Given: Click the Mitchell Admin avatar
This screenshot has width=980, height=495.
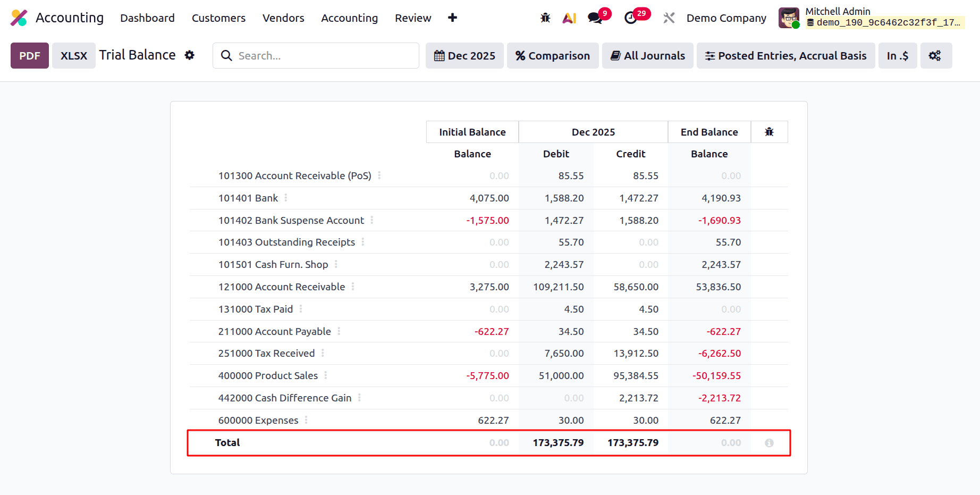Looking at the screenshot, I should point(789,18).
